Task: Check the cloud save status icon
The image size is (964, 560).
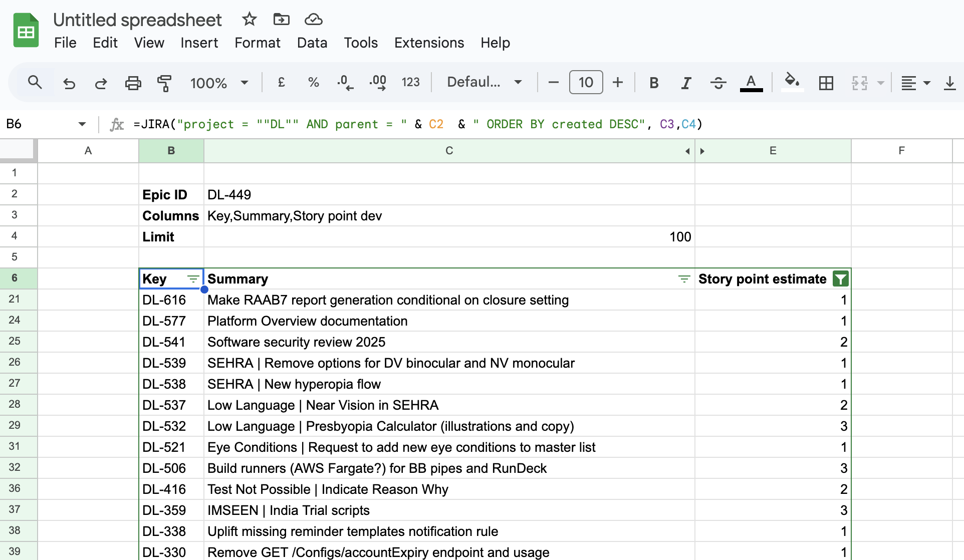Action: 313,20
